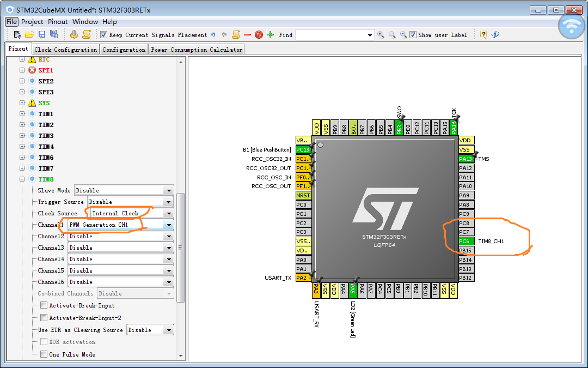Viewport: 588px width, 368px height.
Task: Click the Save Project As icon
Action: tap(54, 34)
